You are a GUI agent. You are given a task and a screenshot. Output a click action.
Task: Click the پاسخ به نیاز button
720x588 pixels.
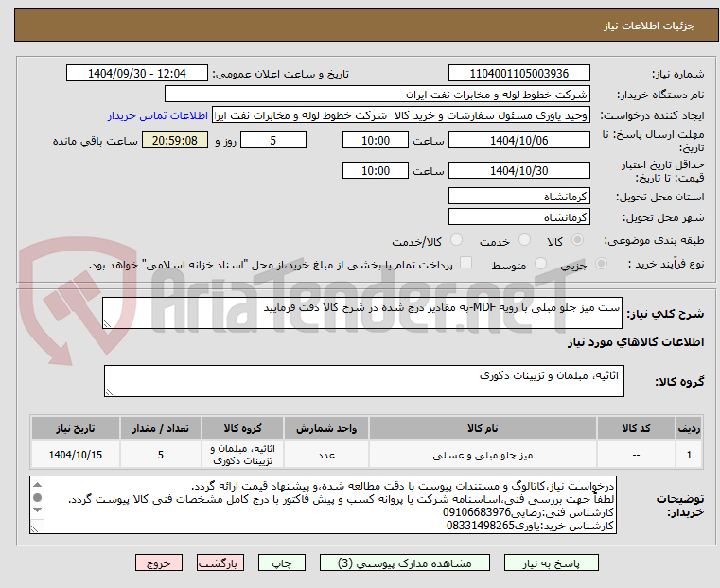[551, 562]
